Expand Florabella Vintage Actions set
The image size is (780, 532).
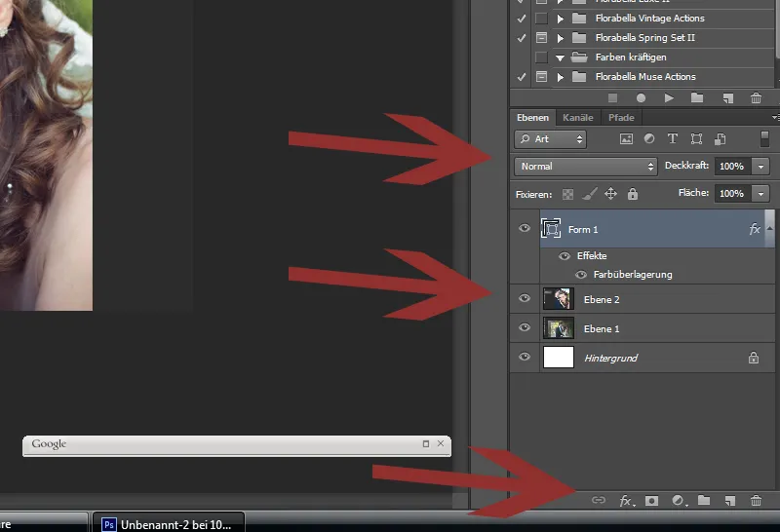(560, 19)
